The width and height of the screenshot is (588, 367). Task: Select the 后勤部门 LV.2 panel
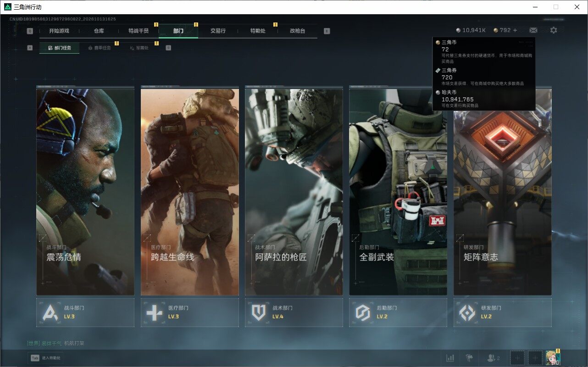coord(398,312)
